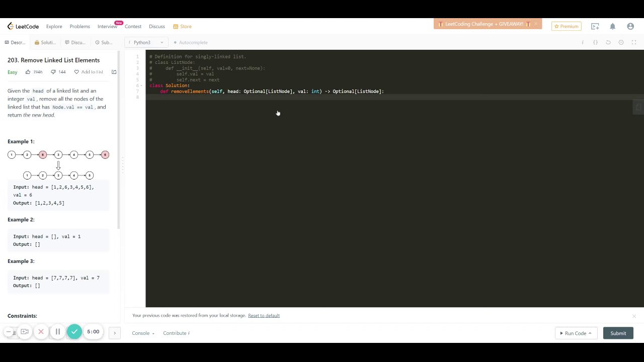Open the editor settings gear icon
Screen dimensions: 644x362
(621, 42)
